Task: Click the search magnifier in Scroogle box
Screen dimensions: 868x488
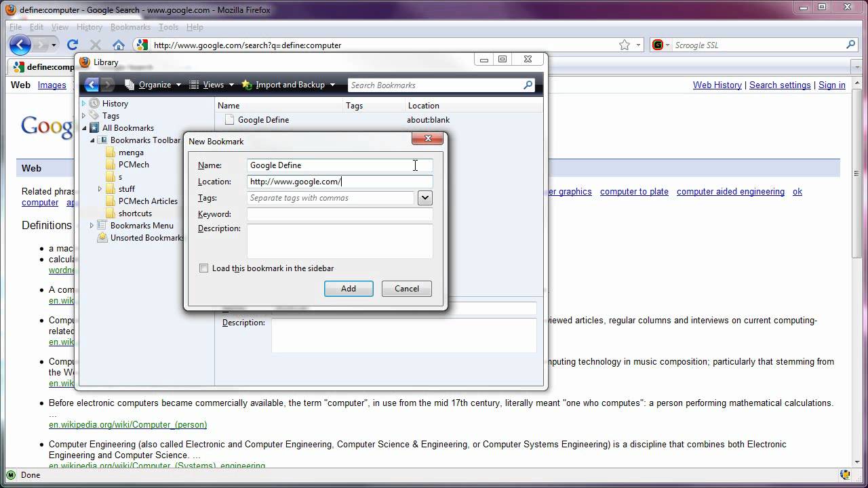Action: pyautogui.click(x=851, y=45)
